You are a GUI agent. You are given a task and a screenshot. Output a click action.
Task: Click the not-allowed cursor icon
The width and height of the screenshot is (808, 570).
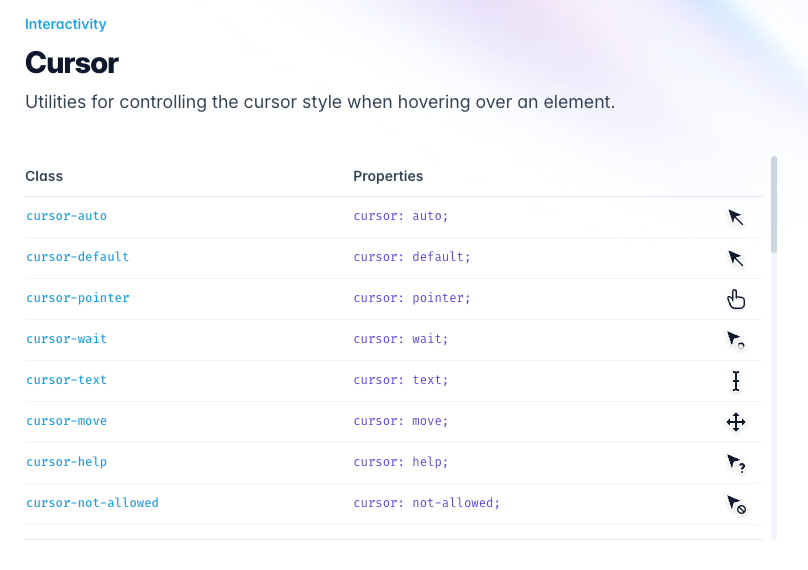point(736,505)
